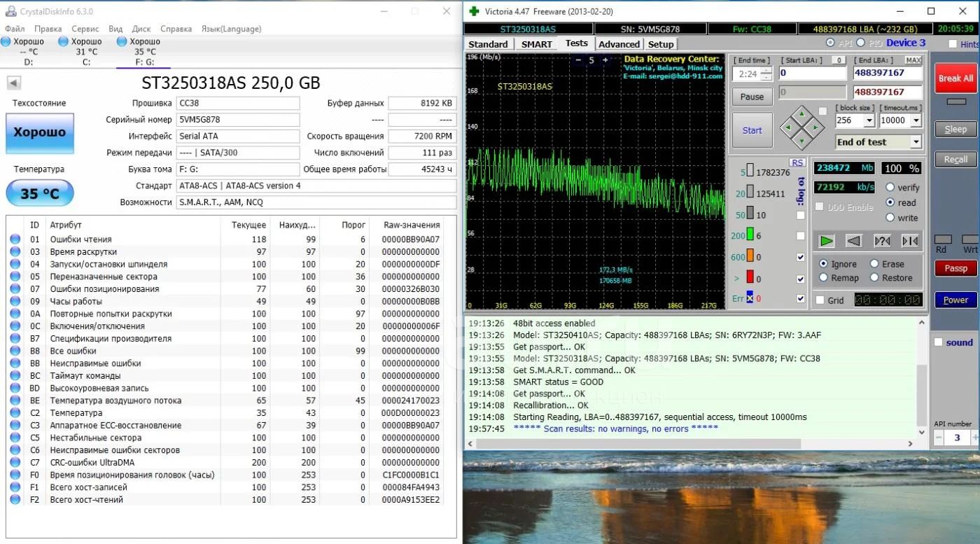Open the timeout,ms dropdown
The width and height of the screenshot is (980, 544).
tap(915, 120)
